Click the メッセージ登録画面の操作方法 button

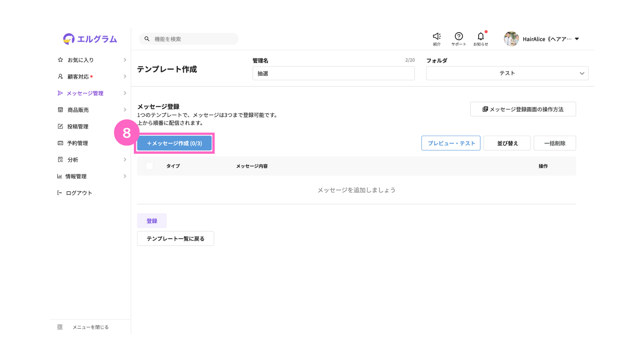(x=523, y=109)
